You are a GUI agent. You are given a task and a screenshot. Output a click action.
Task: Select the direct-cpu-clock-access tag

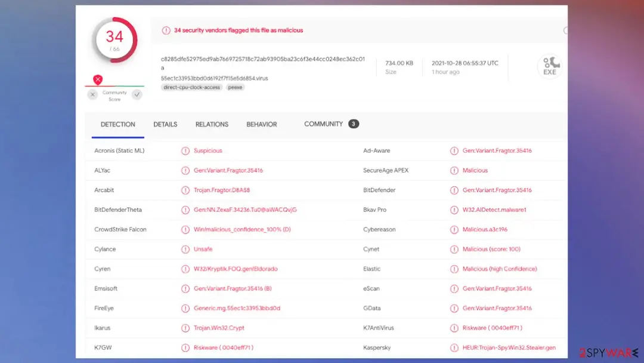(x=192, y=87)
